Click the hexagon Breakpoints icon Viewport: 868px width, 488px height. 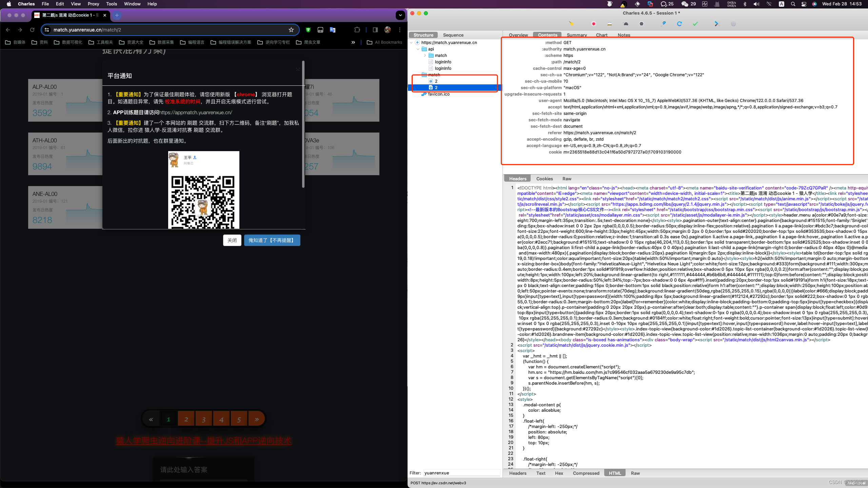642,24
